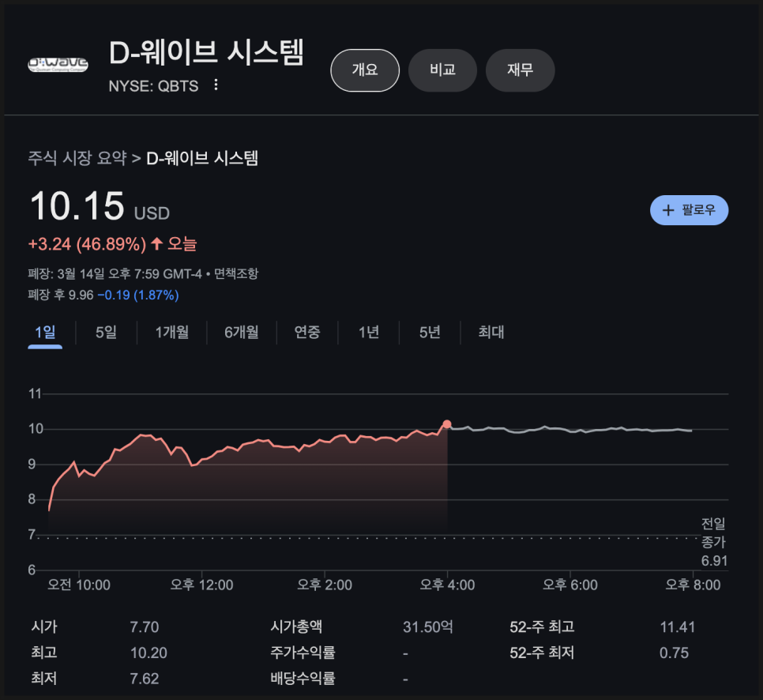The image size is (763, 700).
Task: Click the D-웨이브 시스템 page title
Action: pyautogui.click(x=206, y=52)
